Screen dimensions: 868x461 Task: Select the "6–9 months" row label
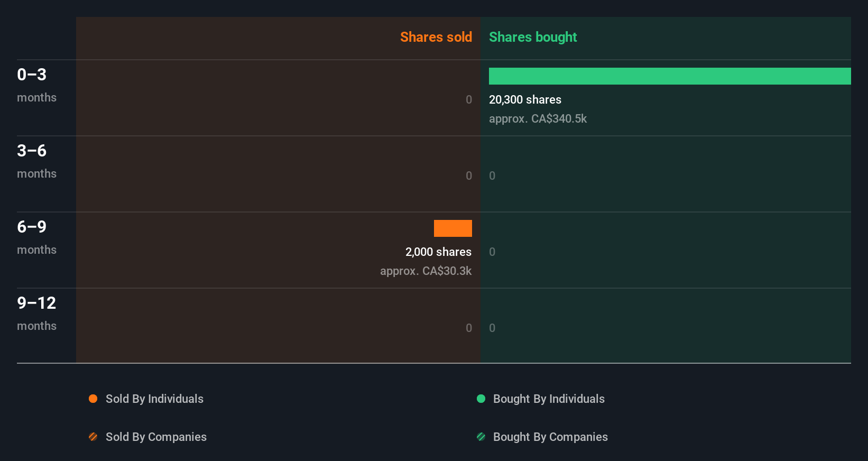click(x=36, y=237)
